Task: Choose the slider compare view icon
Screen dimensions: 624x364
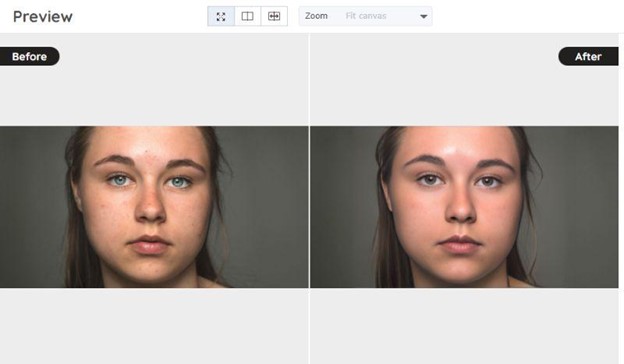Action: tap(274, 16)
